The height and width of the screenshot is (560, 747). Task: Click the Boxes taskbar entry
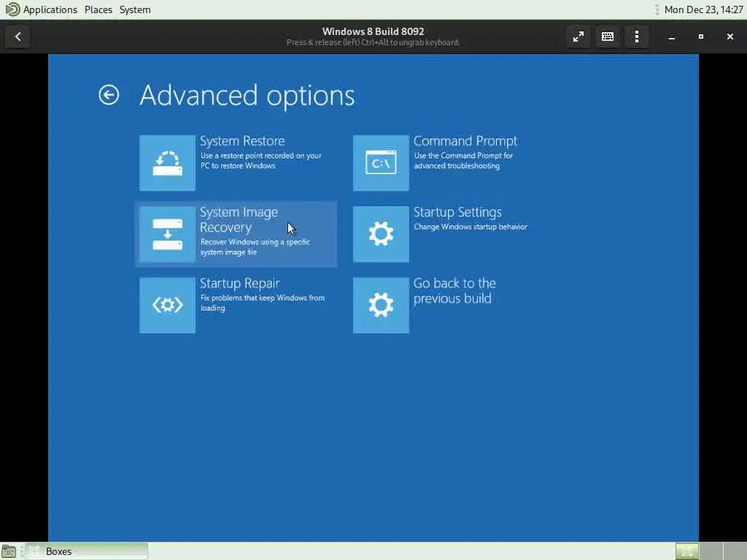click(x=87, y=551)
